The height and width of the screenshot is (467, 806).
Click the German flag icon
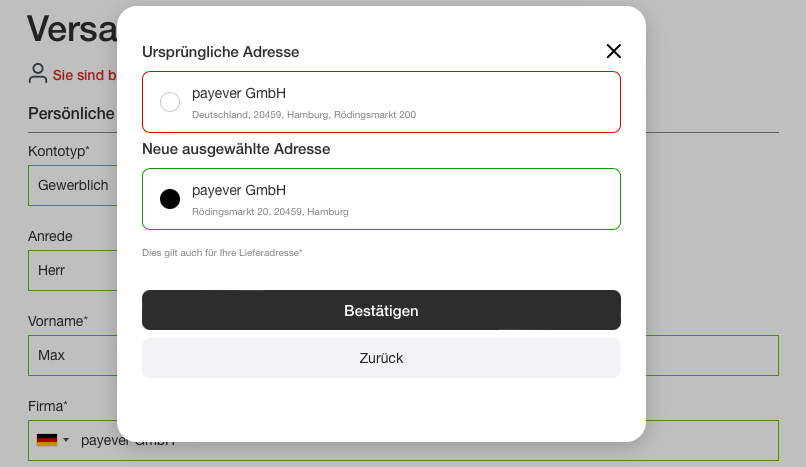pyautogui.click(x=47, y=440)
